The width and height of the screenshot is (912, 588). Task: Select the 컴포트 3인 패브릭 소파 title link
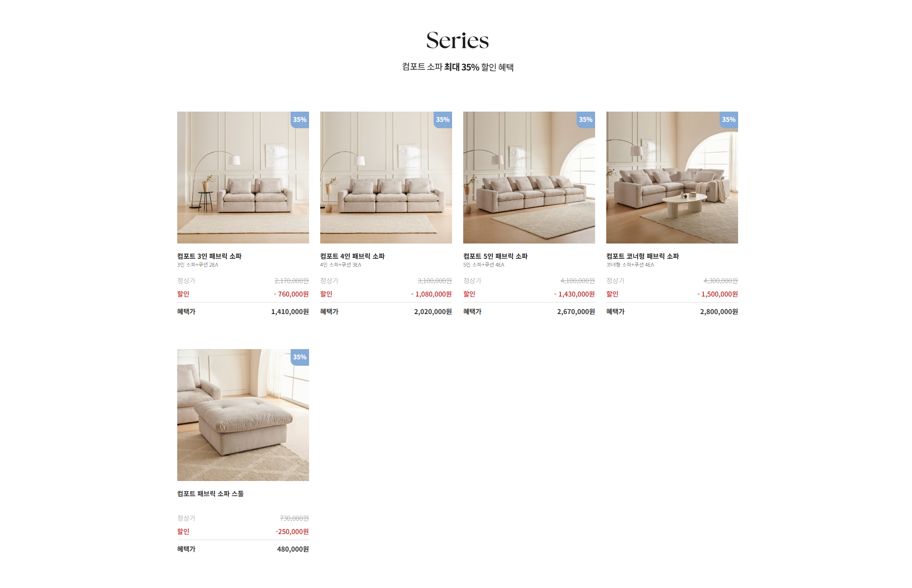click(x=209, y=256)
